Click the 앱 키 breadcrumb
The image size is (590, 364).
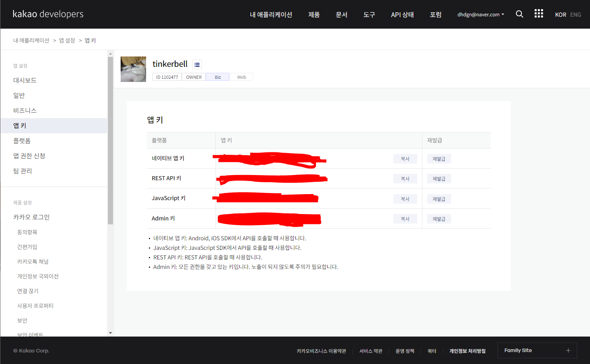90,41
